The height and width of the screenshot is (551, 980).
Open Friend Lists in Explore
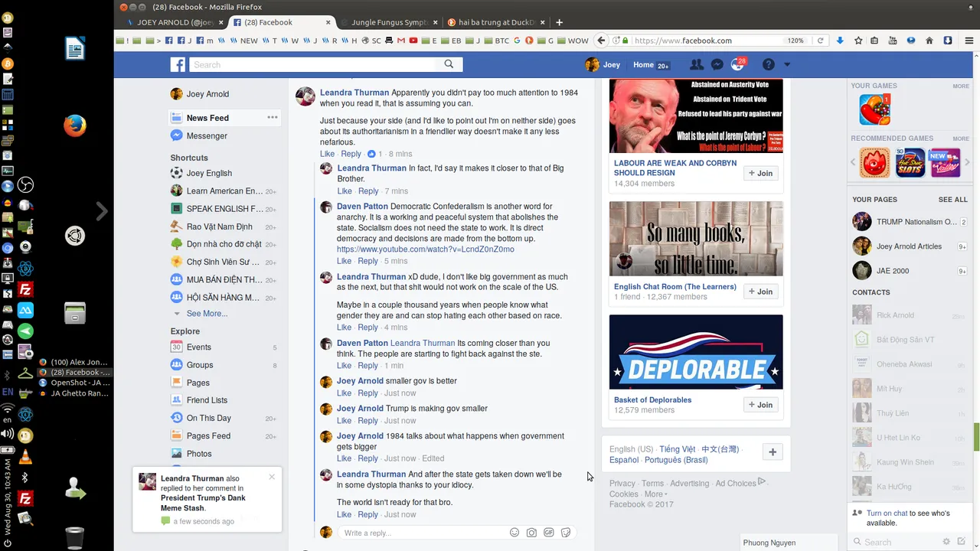[x=207, y=400]
